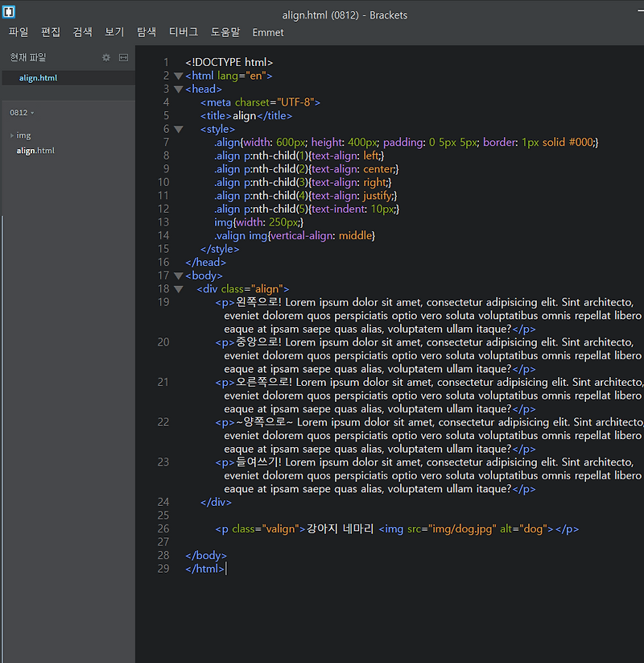Fold the div class align block
Image resolution: width=644 pixels, height=663 pixels.
coord(178,289)
